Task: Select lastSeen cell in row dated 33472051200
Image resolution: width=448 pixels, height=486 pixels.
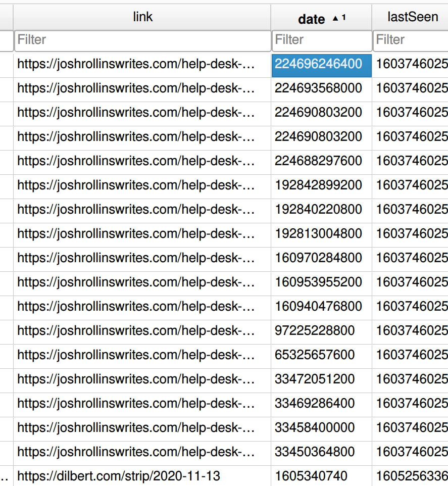Action: 410,380
